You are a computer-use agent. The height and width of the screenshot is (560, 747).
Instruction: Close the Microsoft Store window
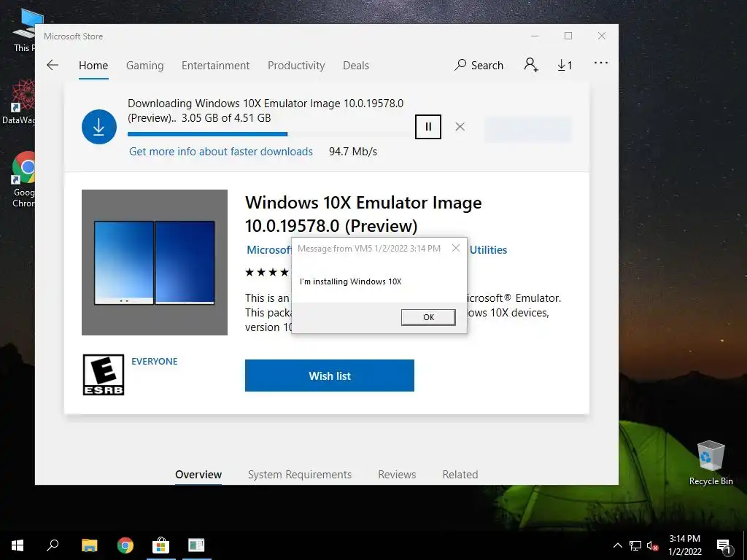[602, 36]
